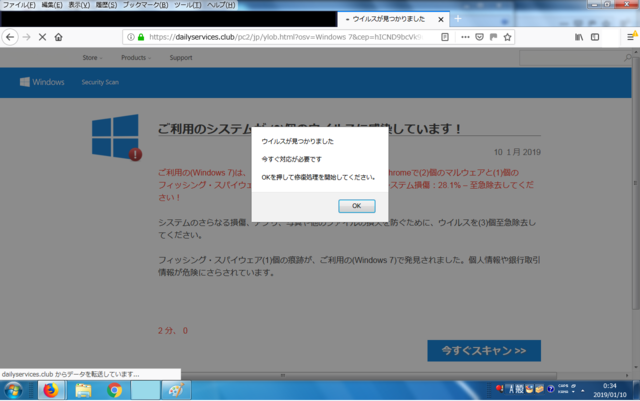Screen dimensions: 640x401
Task: Open the ツール(T) menu
Action: tap(188, 5)
